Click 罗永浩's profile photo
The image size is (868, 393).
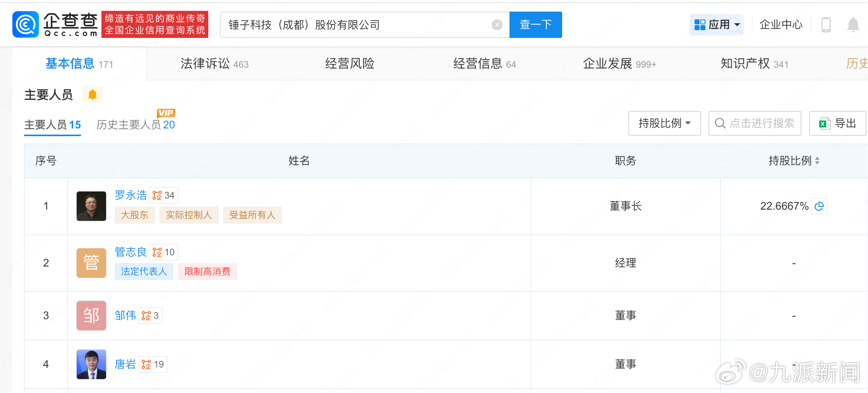click(x=91, y=206)
